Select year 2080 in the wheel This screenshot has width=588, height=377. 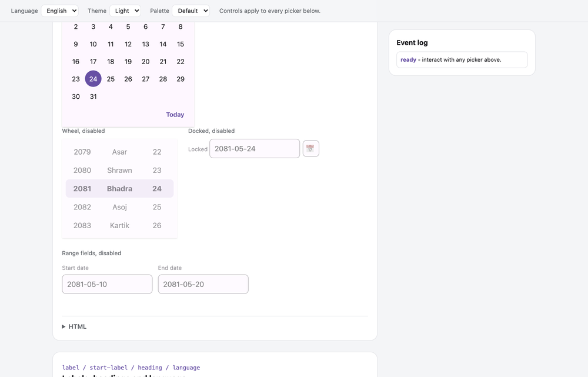82,171
